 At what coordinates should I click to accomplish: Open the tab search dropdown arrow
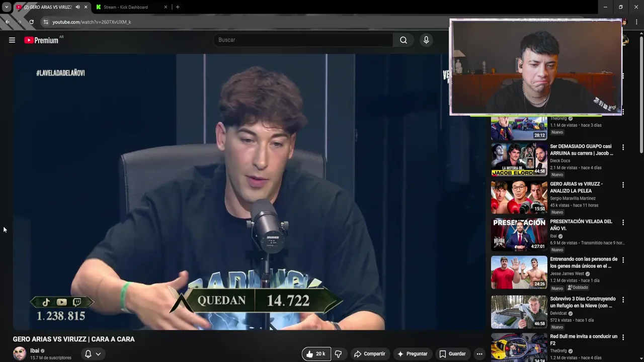point(7,7)
